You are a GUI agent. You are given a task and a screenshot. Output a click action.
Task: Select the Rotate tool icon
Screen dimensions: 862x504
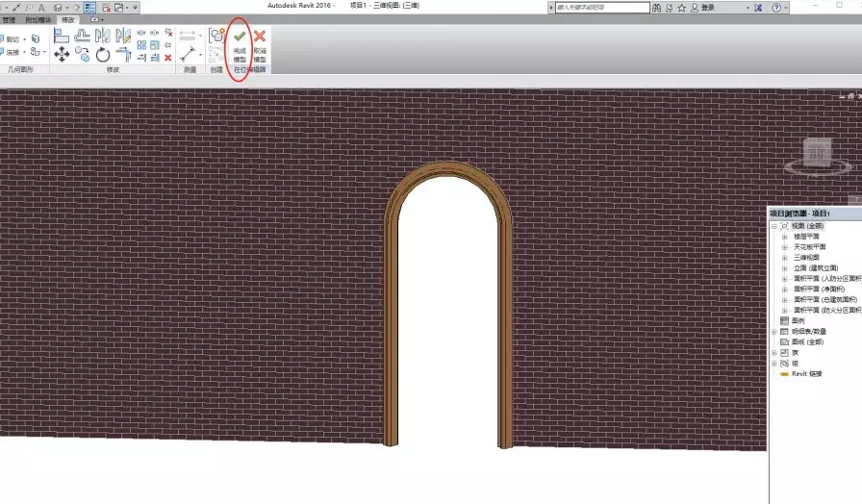click(x=103, y=55)
